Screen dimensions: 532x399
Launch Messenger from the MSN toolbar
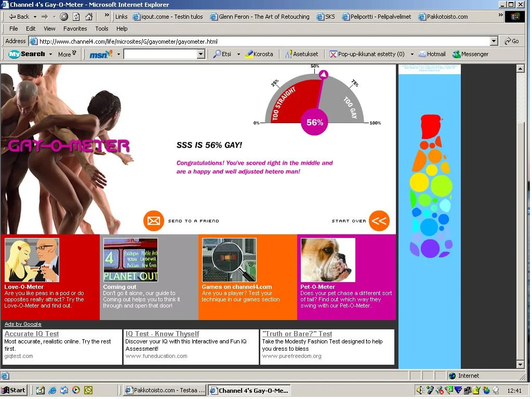coord(470,54)
